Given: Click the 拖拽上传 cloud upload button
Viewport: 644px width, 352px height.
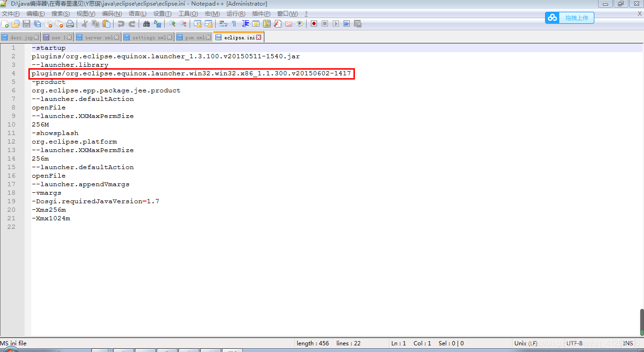Looking at the screenshot, I should coord(569,18).
